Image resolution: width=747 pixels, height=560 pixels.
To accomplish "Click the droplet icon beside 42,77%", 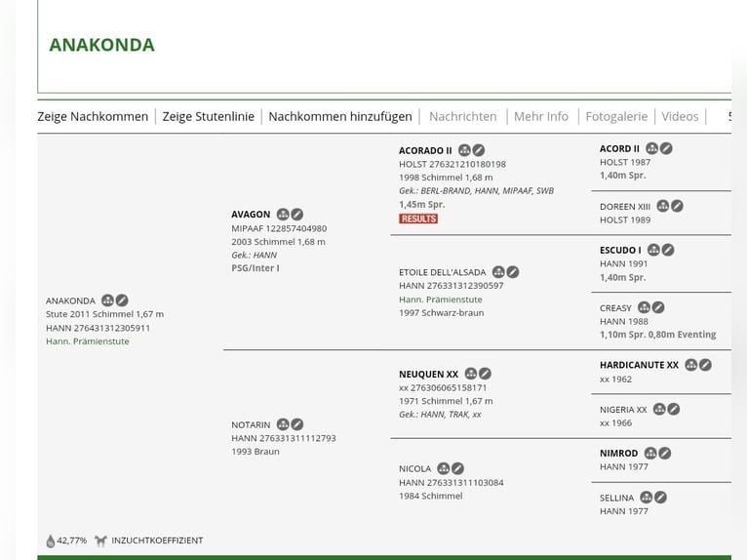I will [51, 540].
